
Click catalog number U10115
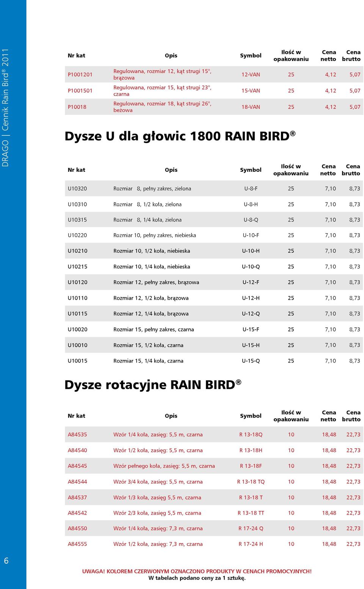(77, 314)
